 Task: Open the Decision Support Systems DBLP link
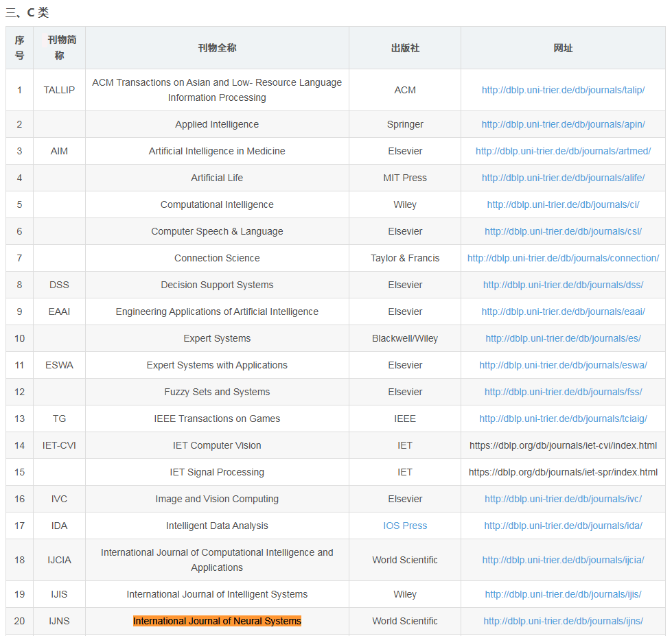tap(563, 285)
